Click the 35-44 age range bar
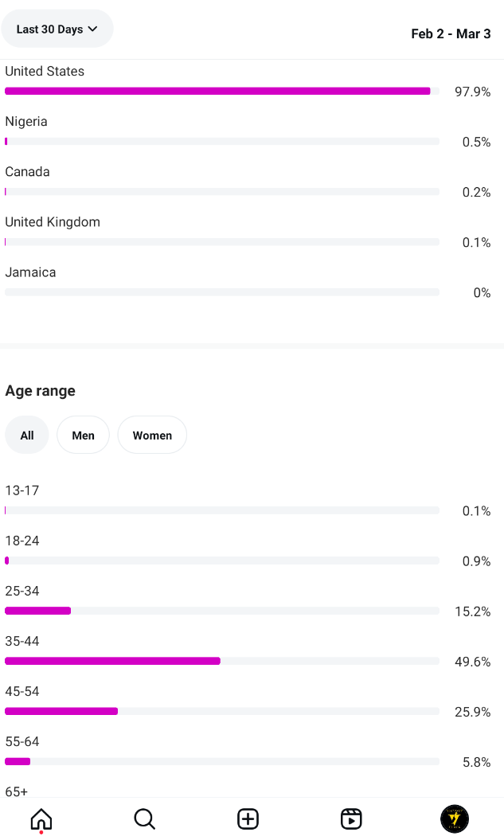Image resolution: width=504 pixels, height=836 pixels. (x=222, y=661)
